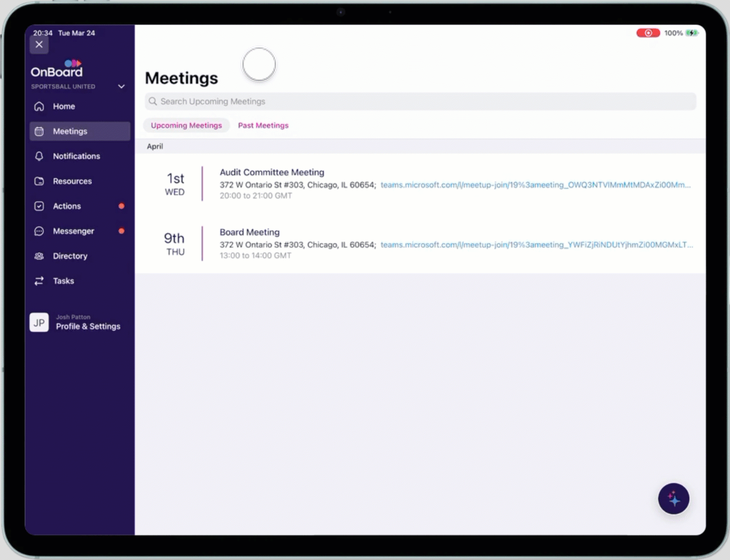730x560 pixels.
Task: Open the Messenger chat bubble icon
Action: (39, 231)
